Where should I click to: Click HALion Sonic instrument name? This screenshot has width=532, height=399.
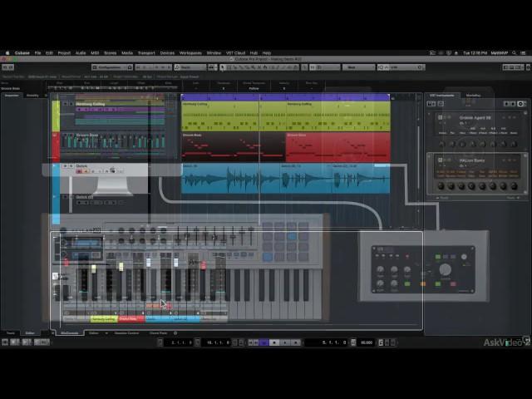point(472,160)
